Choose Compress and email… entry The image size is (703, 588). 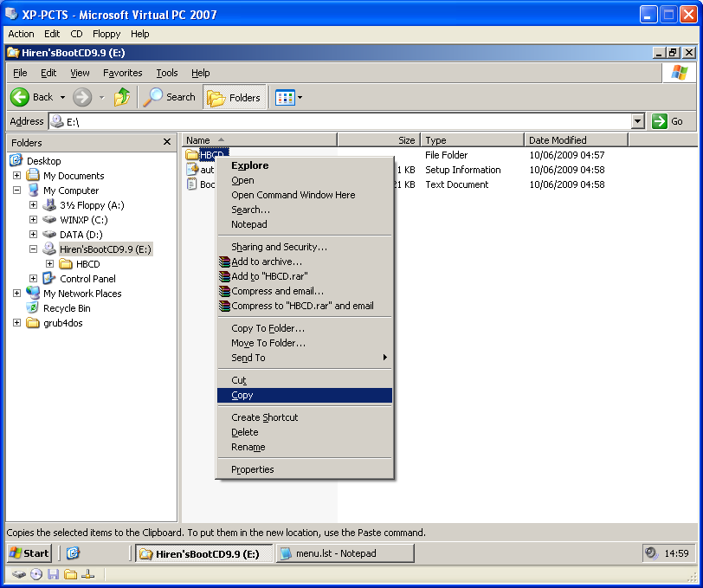[305, 291]
